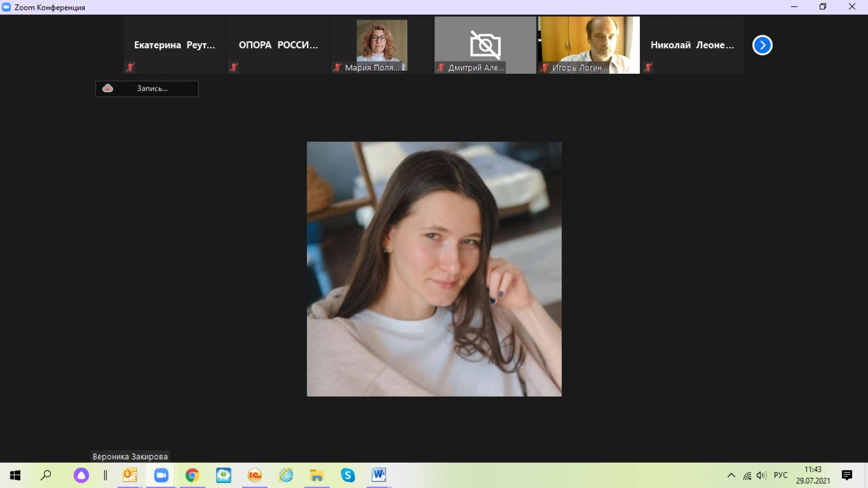The width and height of the screenshot is (868, 488).
Task: Select Игорь Логин video thumbnail
Action: point(589,45)
